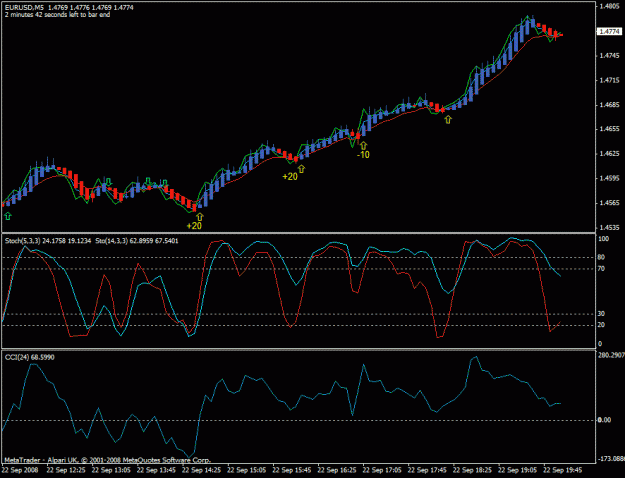Click the stochastic 30 level label
This screenshot has width=625, height=478.
pos(601,314)
